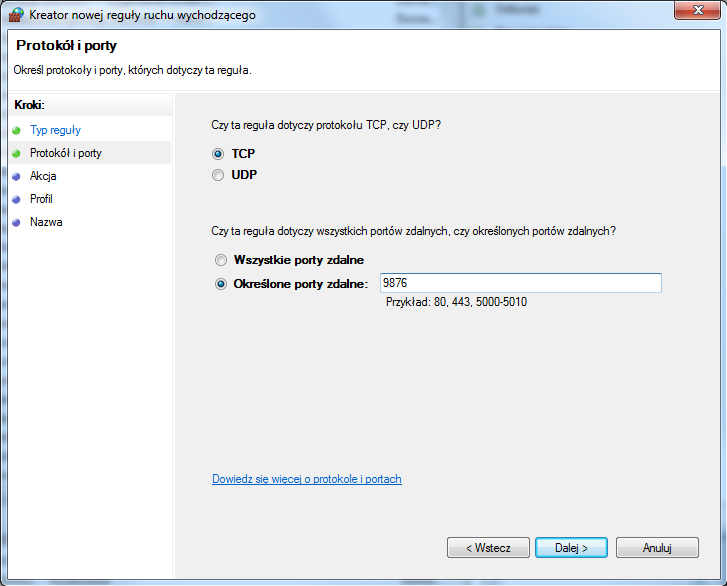The width and height of the screenshot is (727, 586).
Task: Select the UDP protocol radio button
Action: tap(218, 175)
